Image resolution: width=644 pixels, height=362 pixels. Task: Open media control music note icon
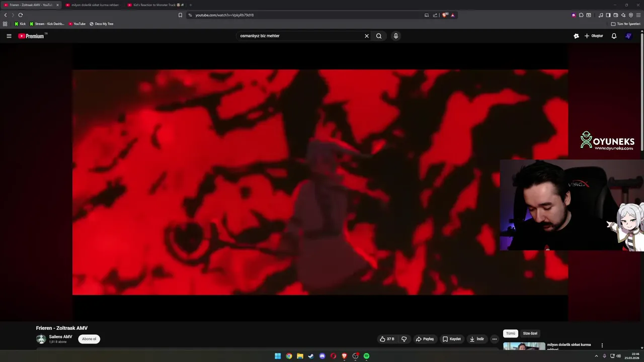601,15
